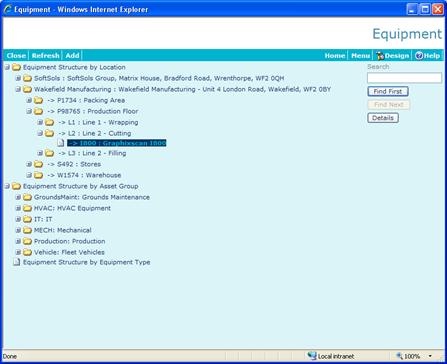Collapse the Wakefield Manufacturing node
This screenshot has width=447, height=364.
pos(18,89)
